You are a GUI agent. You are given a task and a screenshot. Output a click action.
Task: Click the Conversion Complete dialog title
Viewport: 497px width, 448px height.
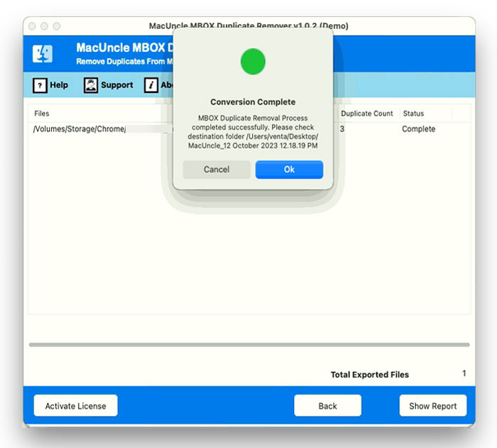[253, 102]
